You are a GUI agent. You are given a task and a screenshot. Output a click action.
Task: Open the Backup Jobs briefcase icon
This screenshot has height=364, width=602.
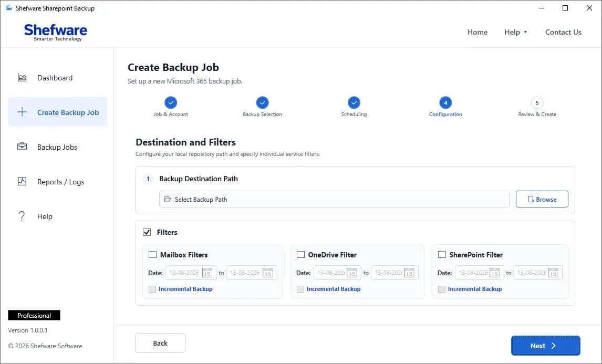point(22,147)
